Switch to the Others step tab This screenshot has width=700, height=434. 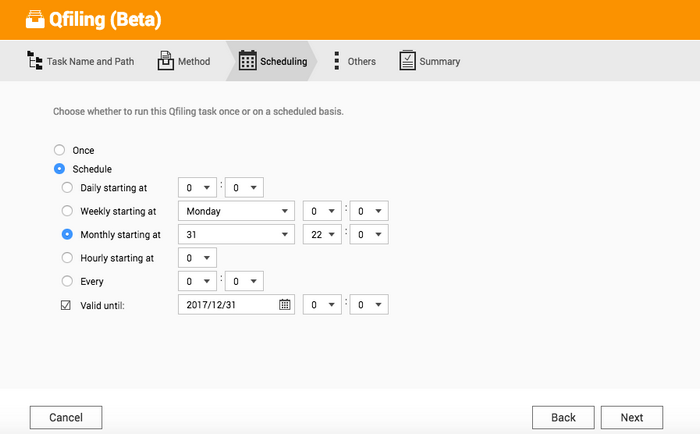pyautogui.click(x=355, y=61)
